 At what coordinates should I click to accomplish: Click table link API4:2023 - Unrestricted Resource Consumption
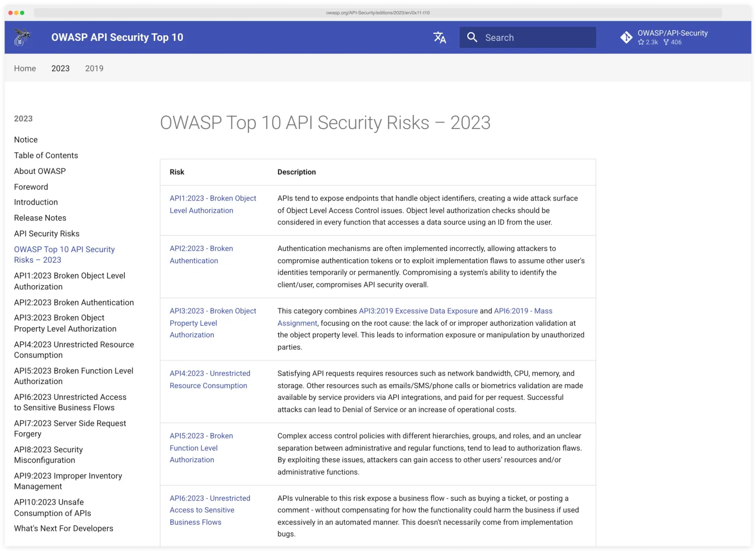[210, 379]
